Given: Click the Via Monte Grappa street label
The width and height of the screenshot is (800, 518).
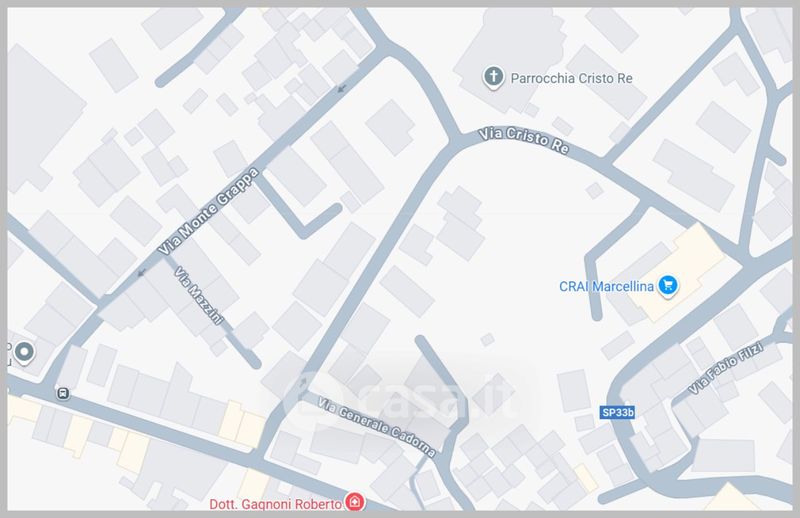Looking at the screenshot, I should tap(208, 211).
